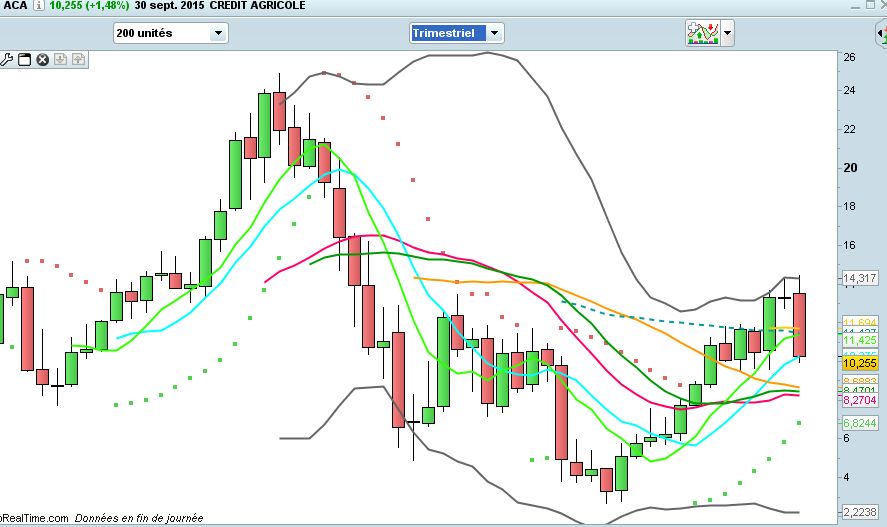Click the yellow 10,255 current price label

860,363
